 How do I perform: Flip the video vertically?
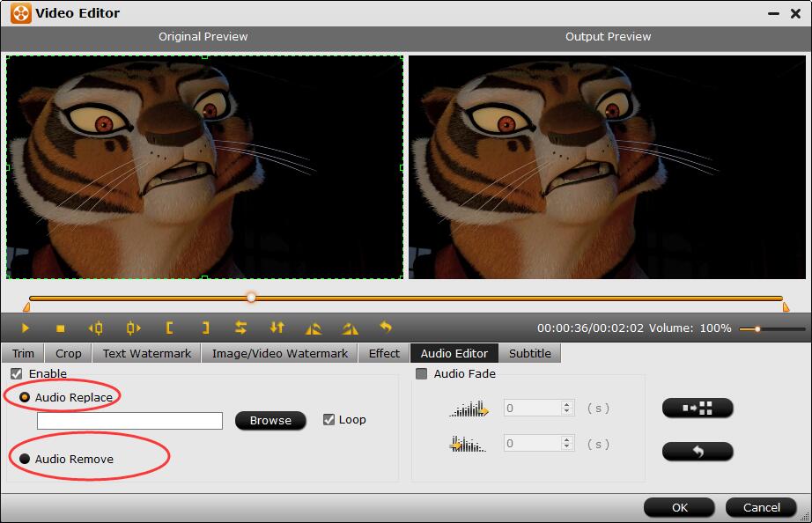point(277,328)
